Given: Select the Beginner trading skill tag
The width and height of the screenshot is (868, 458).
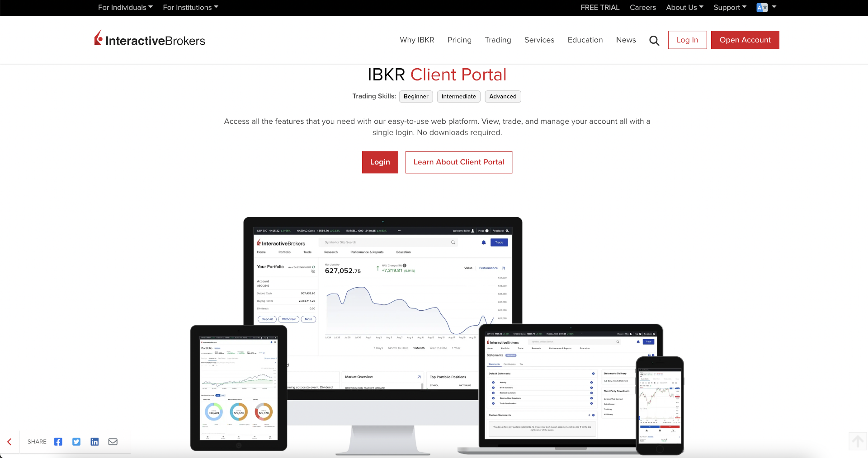Looking at the screenshot, I should pyautogui.click(x=415, y=97).
